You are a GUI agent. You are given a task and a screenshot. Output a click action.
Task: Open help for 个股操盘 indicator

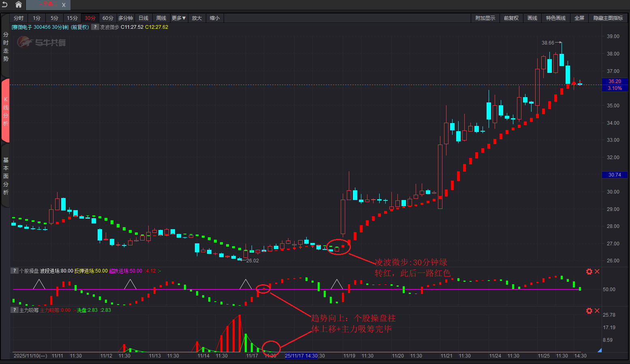[15, 271]
